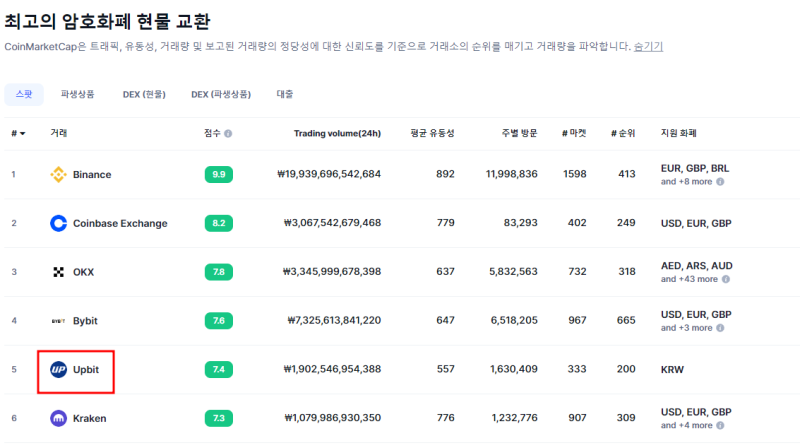Click Upbit markets count 333
This screenshot has height=448, width=800.
coord(577,369)
